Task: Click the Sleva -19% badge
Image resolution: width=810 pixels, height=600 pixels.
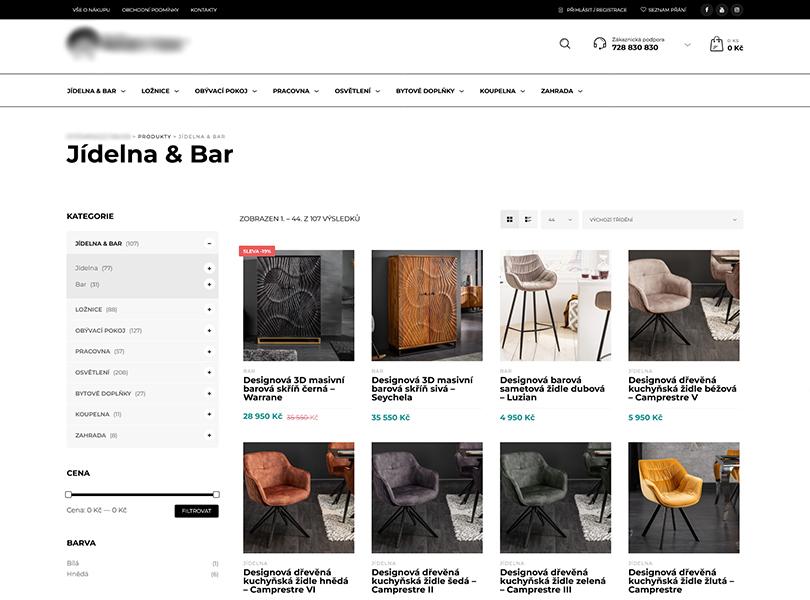Action: click(257, 251)
